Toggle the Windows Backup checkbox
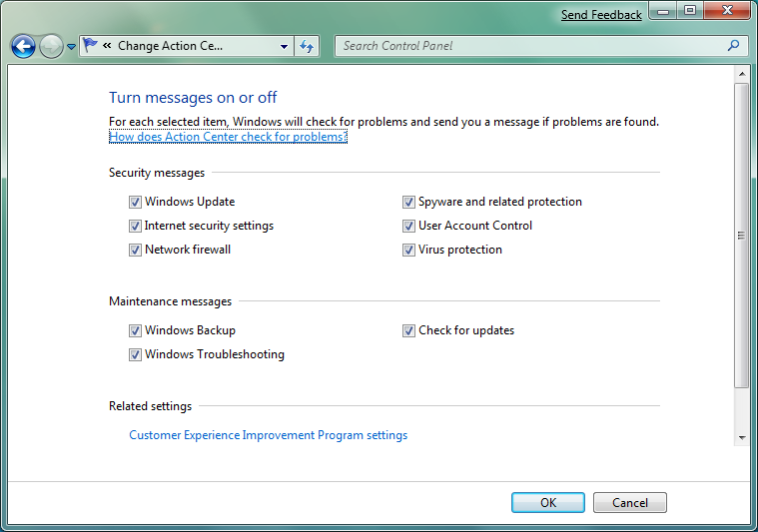This screenshot has height=532, width=758. (135, 330)
